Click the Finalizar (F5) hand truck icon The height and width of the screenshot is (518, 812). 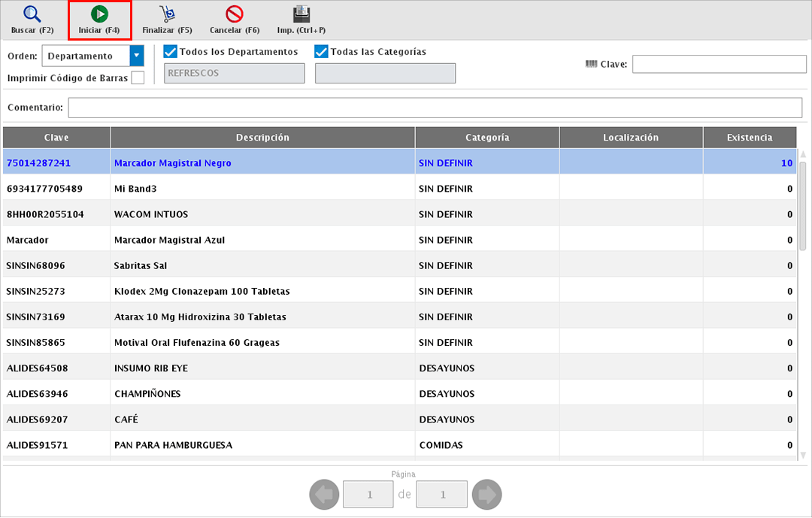point(167,14)
